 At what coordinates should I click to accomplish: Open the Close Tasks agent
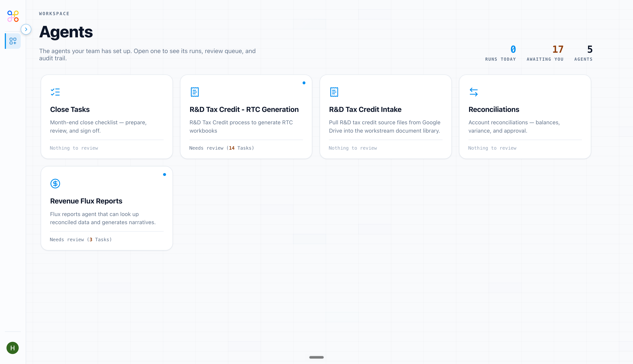pyautogui.click(x=107, y=117)
